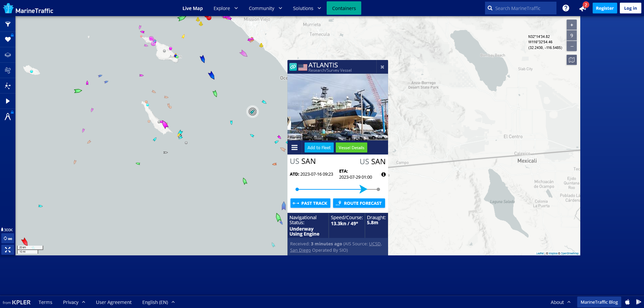The width and height of the screenshot is (644, 308).
Task: Toggle vessel auto-refresh infinity button
Action: [8, 239]
